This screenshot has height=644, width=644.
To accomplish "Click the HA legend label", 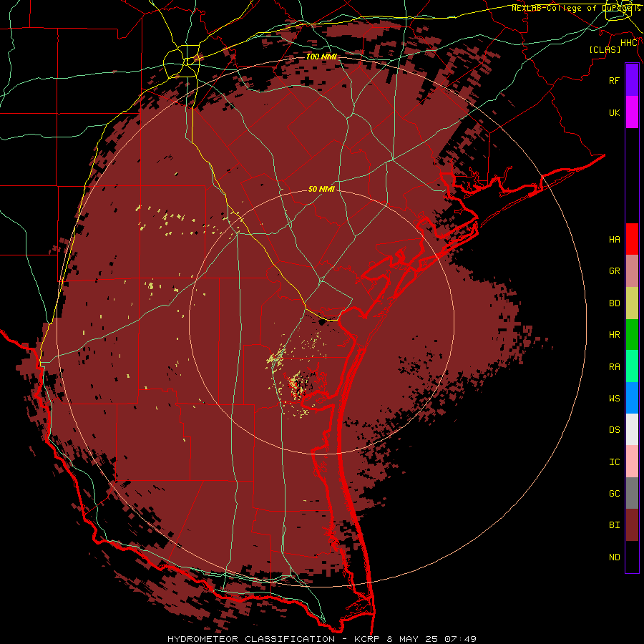I will (x=614, y=240).
